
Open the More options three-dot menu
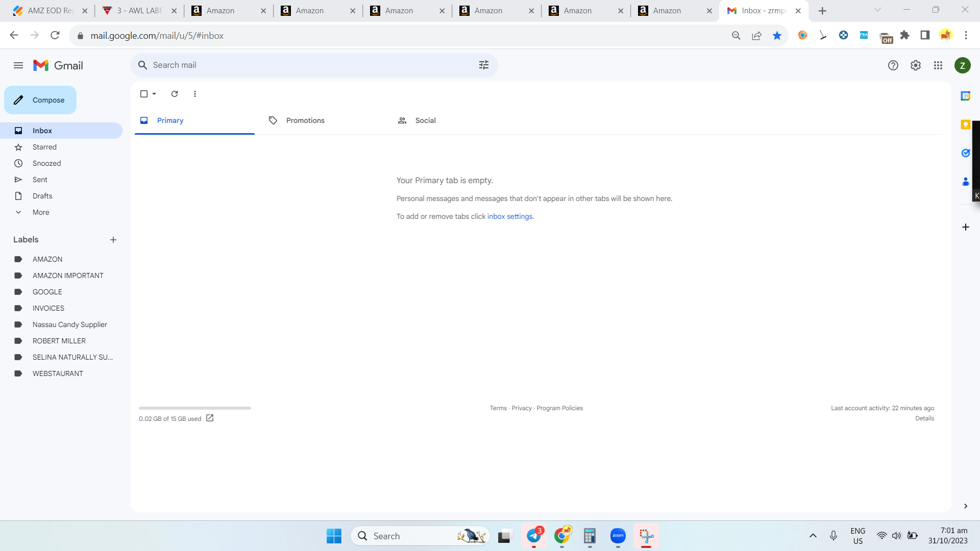[195, 94]
